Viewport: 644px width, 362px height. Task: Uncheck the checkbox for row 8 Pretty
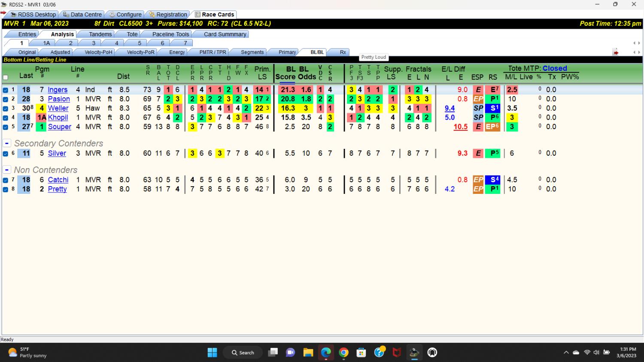[x=6, y=189]
